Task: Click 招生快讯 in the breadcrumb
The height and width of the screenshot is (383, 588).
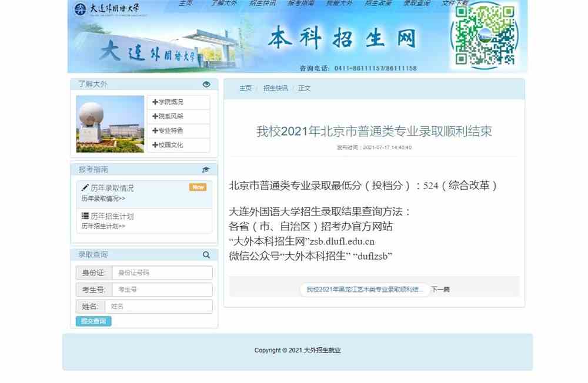Action: 276,89
